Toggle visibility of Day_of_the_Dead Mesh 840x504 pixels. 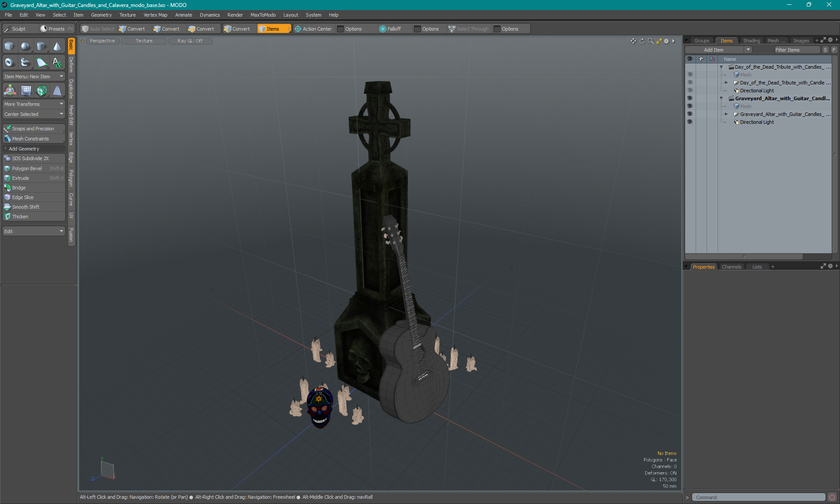coord(690,75)
